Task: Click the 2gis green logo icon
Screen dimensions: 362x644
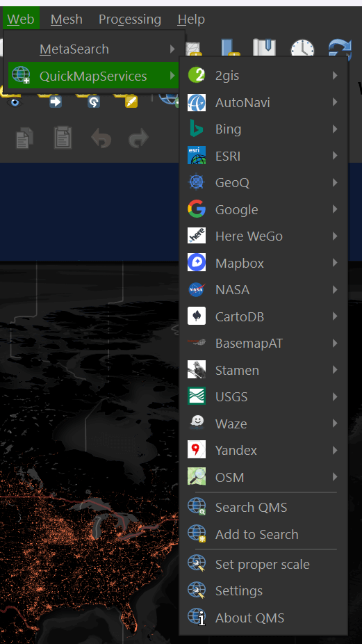Action: tap(197, 75)
